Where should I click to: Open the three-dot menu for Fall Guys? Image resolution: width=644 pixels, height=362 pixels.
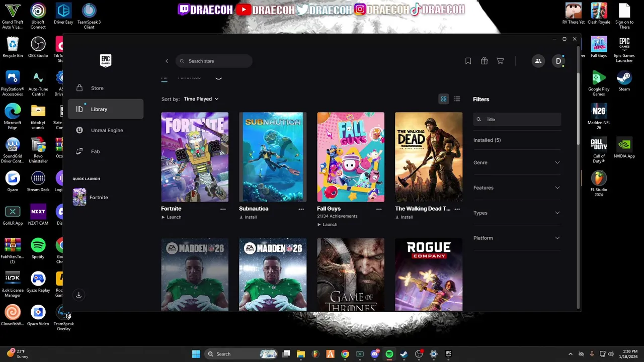[379, 209]
